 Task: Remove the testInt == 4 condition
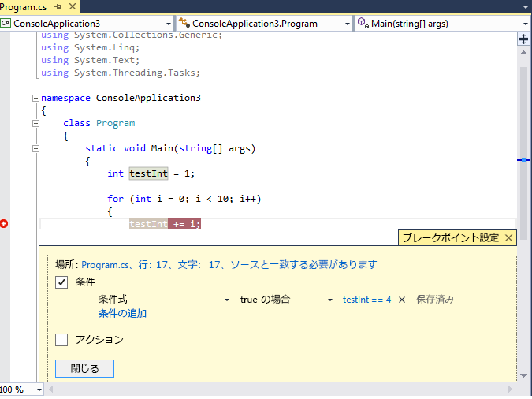click(402, 300)
